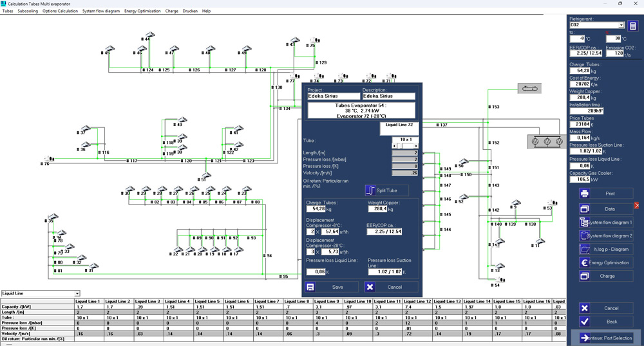Click Continue: Part Selection button

(x=606, y=338)
